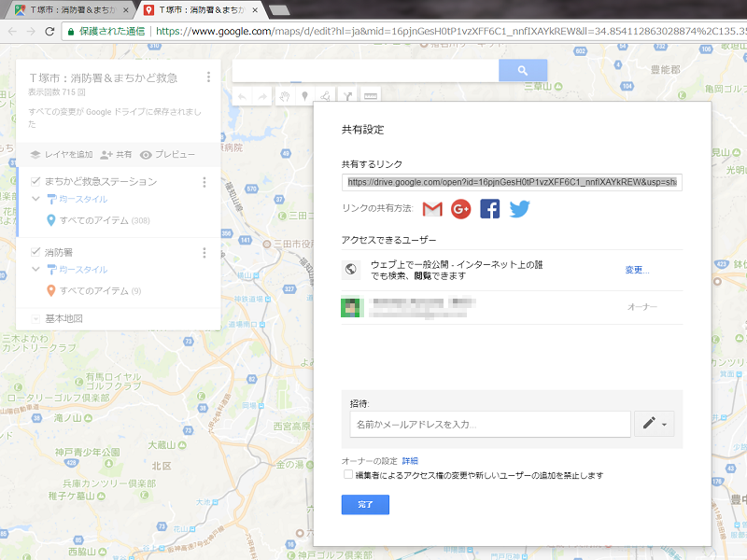Click the globe public access icon
The width and height of the screenshot is (747, 560).
(x=351, y=270)
